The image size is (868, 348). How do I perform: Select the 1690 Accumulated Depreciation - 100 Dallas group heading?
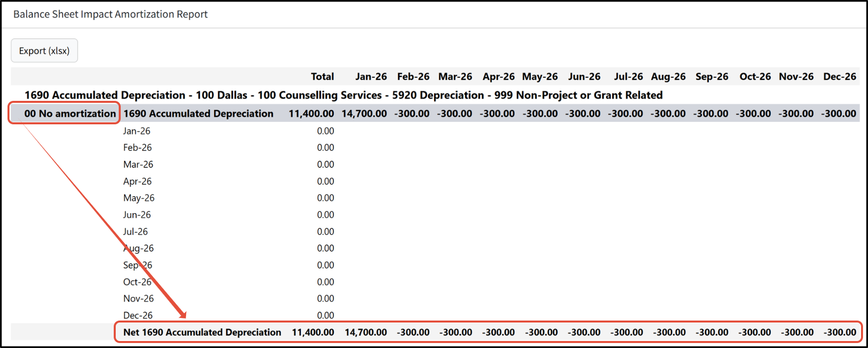[344, 95]
